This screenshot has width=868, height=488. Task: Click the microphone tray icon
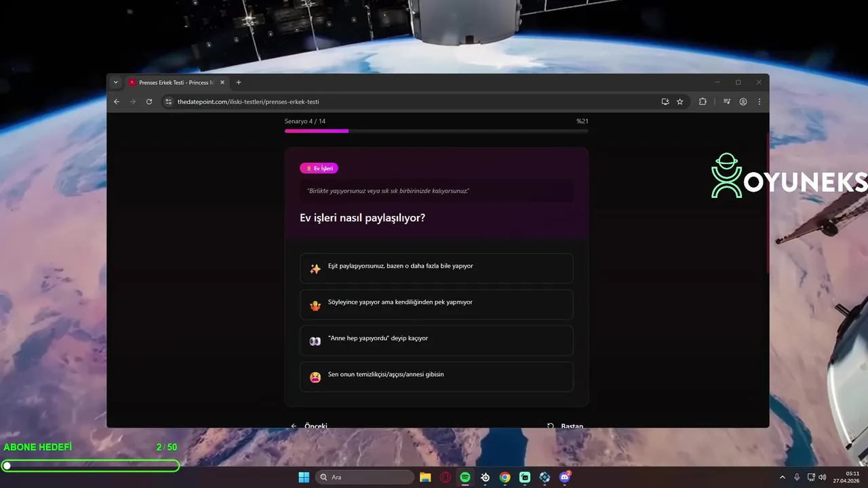797,477
